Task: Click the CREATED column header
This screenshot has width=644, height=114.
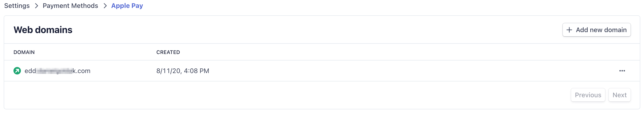Action: (x=168, y=52)
